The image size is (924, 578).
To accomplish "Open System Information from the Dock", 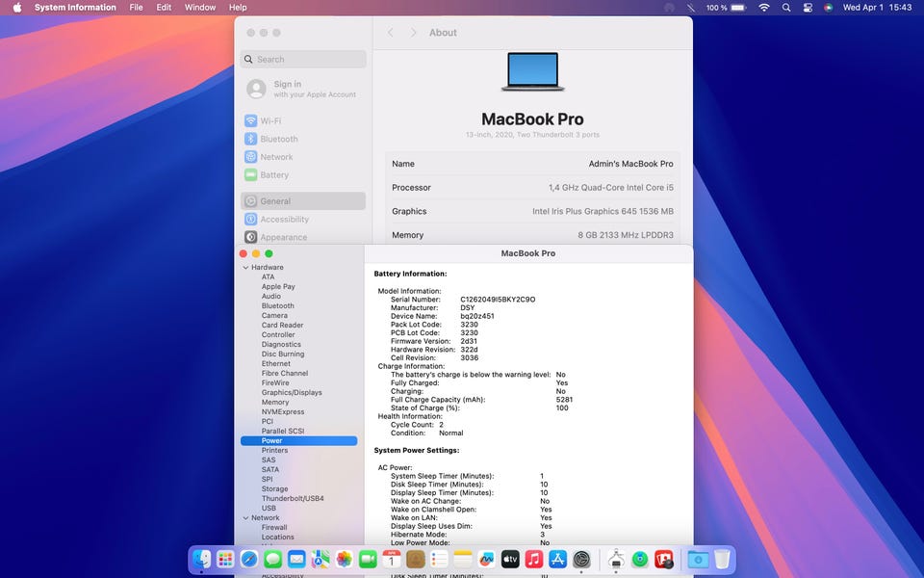I will coord(616,559).
